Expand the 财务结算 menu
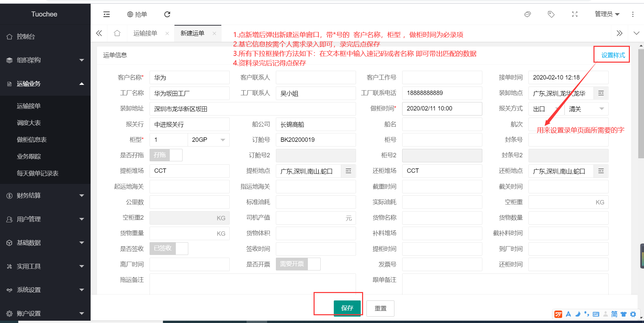This screenshot has height=323, width=644. (x=45, y=195)
